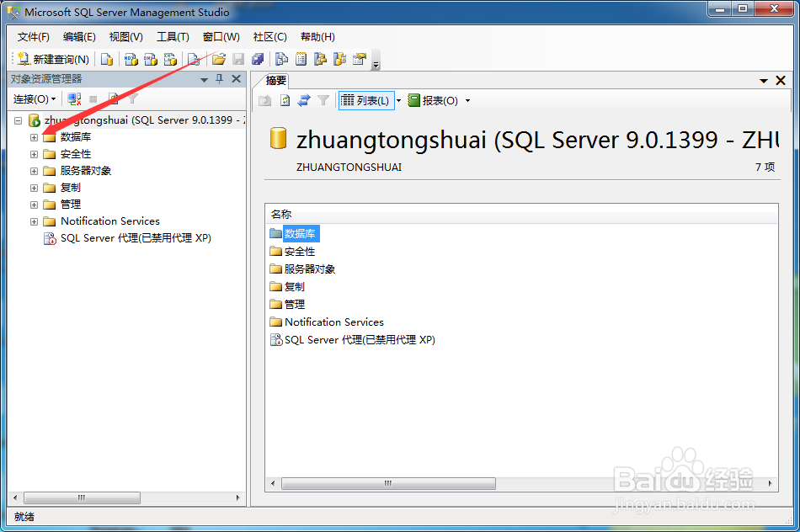800x532 pixels.
Task: Open the 编辑(E) menu
Action: [79, 37]
